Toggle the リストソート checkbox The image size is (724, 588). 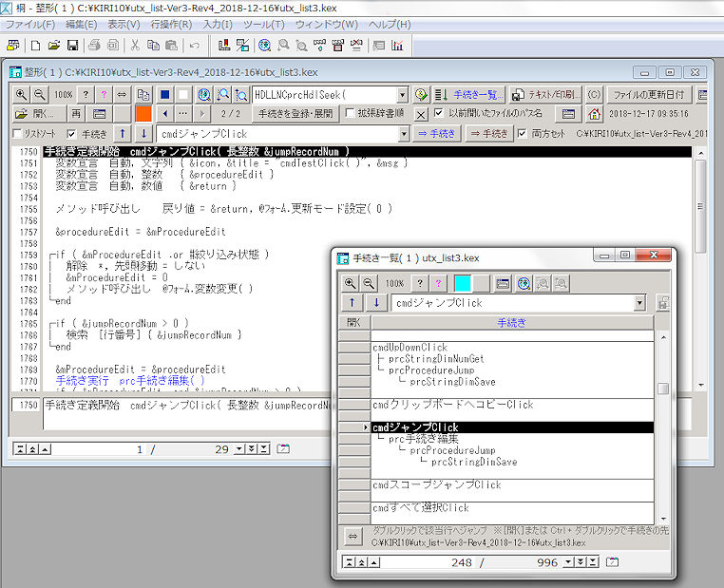click(x=16, y=134)
